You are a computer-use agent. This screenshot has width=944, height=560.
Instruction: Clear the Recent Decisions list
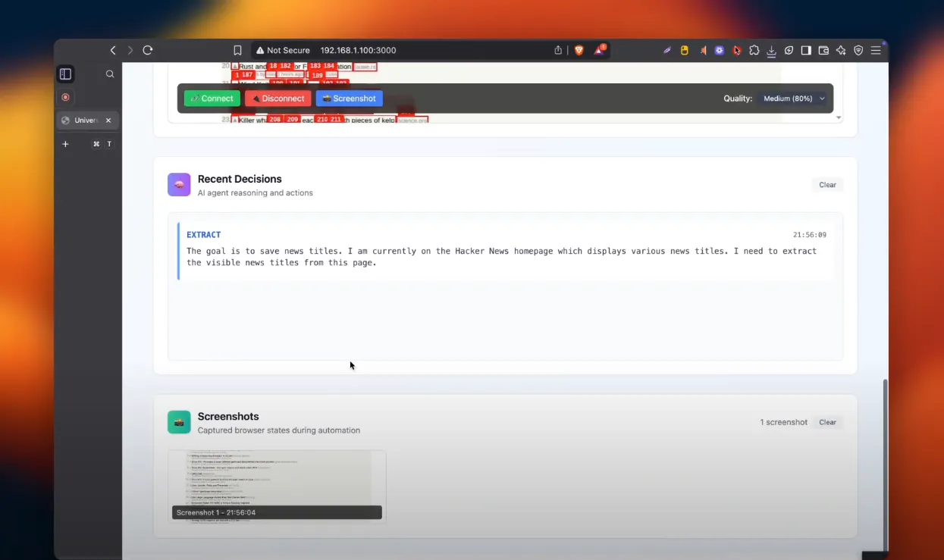(827, 185)
